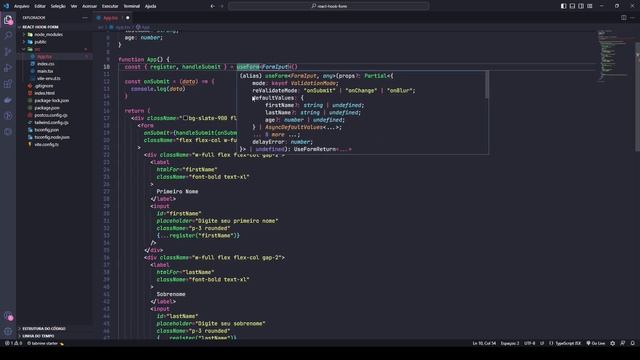
Task: Open the Extensions view
Action: [8, 84]
